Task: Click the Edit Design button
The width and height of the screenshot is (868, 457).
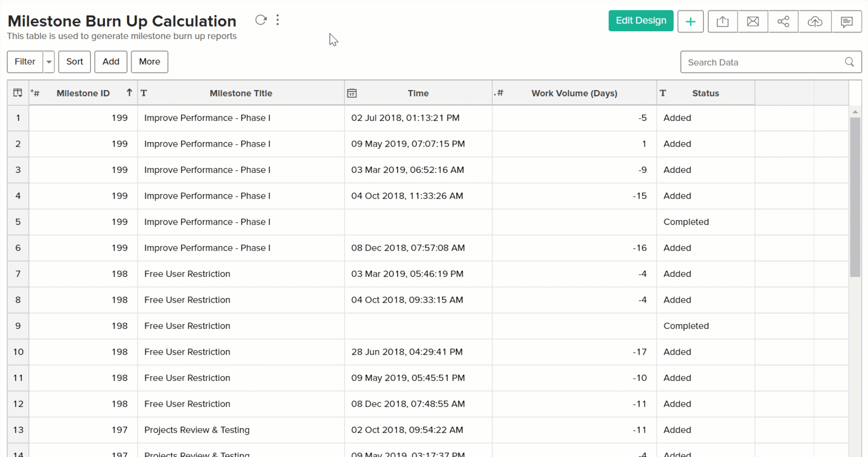Action: [x=641, y=21]
